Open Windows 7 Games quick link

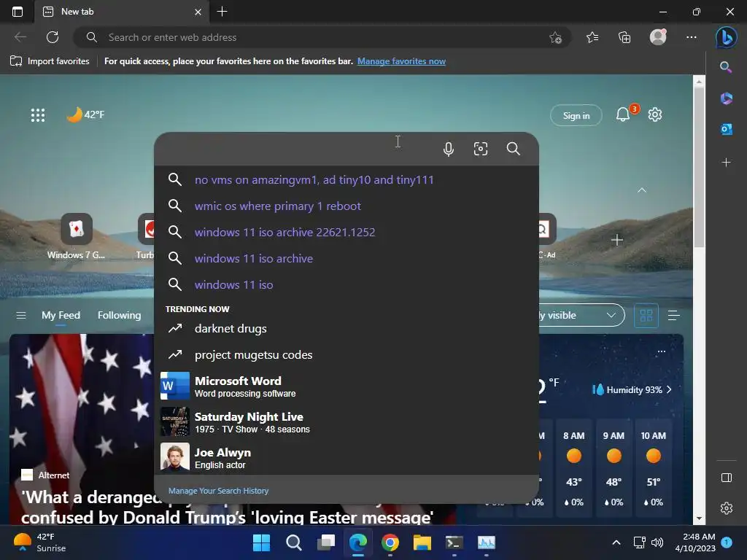[x=76, y=236]
